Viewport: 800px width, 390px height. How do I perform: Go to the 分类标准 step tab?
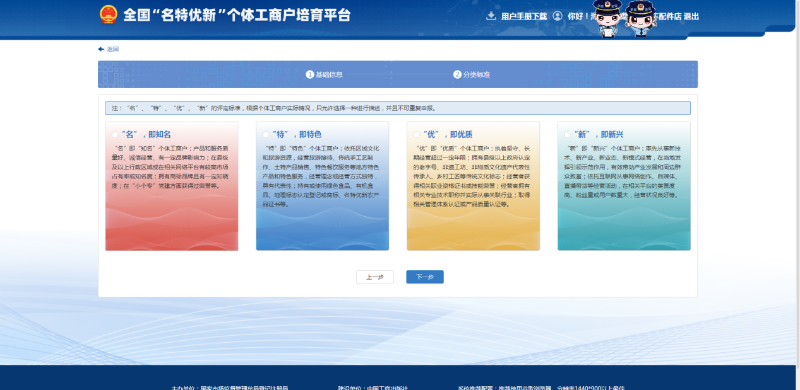[x=472, y=75]
